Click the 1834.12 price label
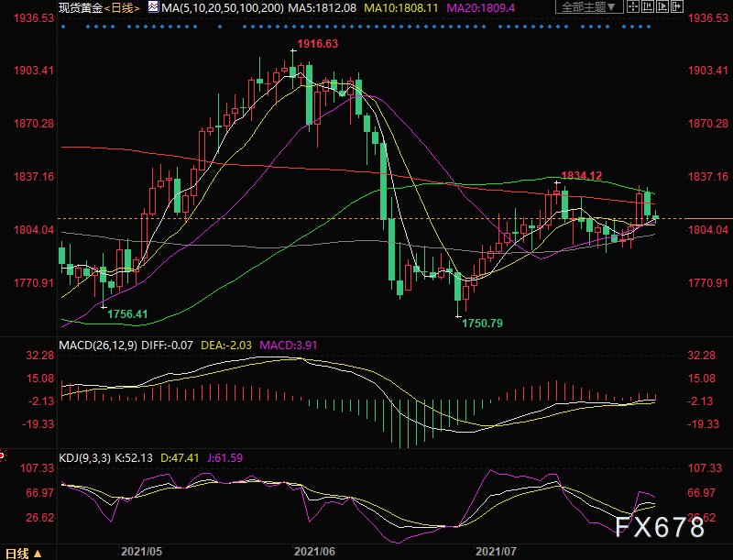 [582, 176]
